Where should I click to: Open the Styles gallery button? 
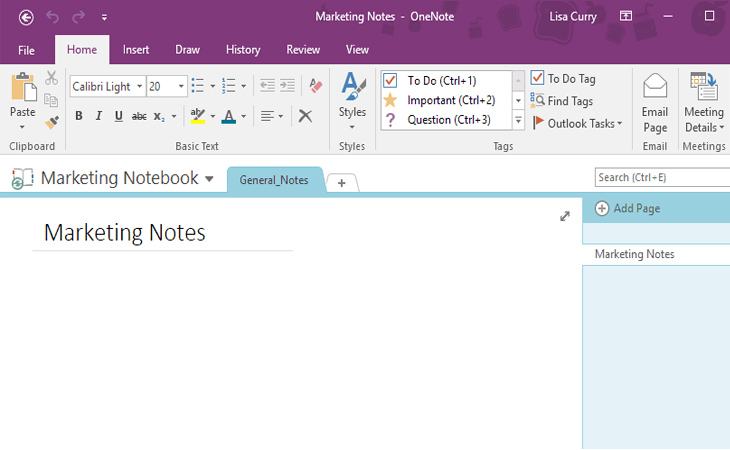352,101
